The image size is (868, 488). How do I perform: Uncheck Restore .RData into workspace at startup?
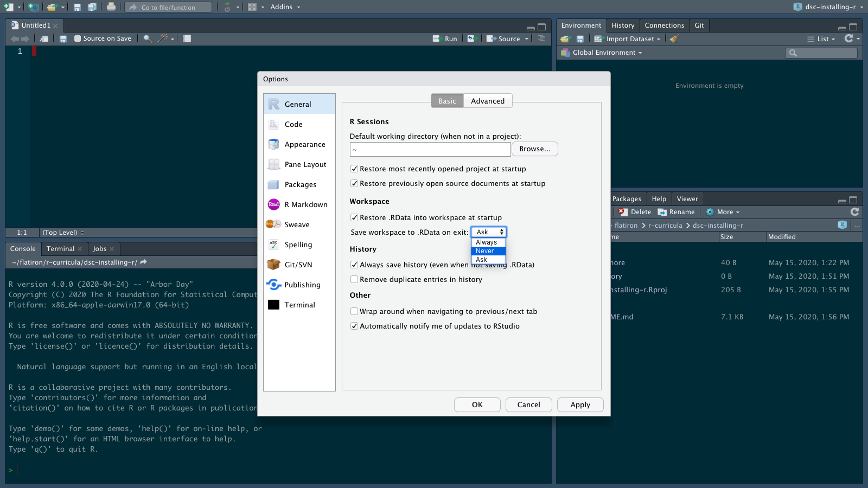[x=354, y=217]
